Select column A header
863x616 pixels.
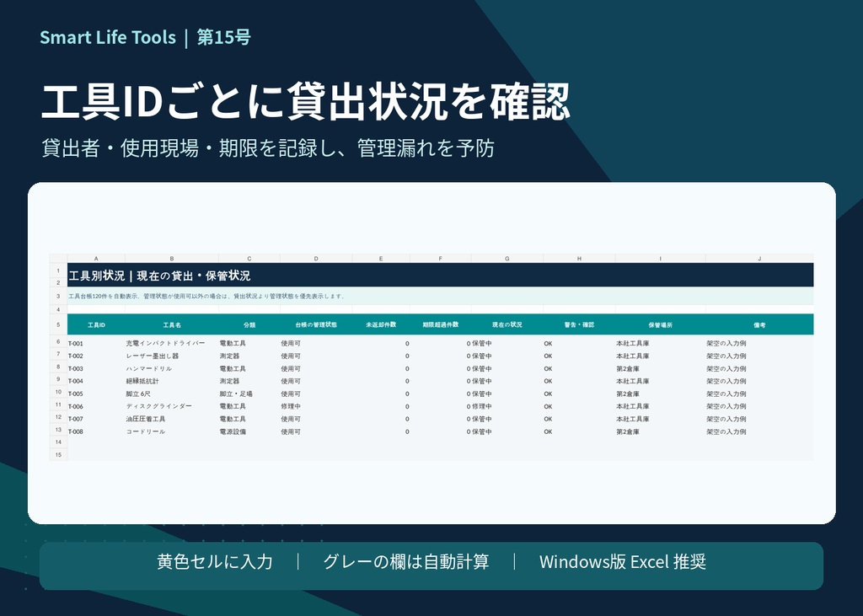pyautogui.click(x=96, y=258)
